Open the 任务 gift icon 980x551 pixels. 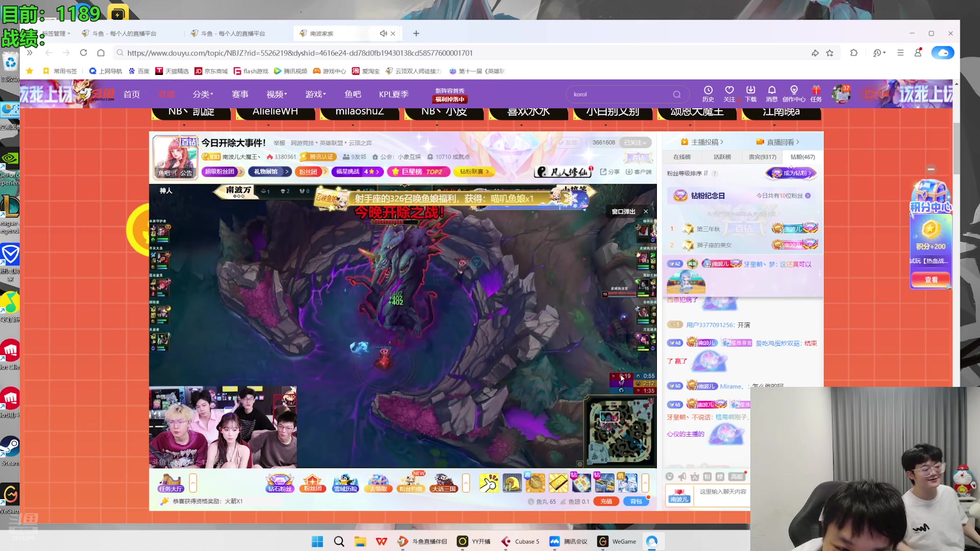816,93
